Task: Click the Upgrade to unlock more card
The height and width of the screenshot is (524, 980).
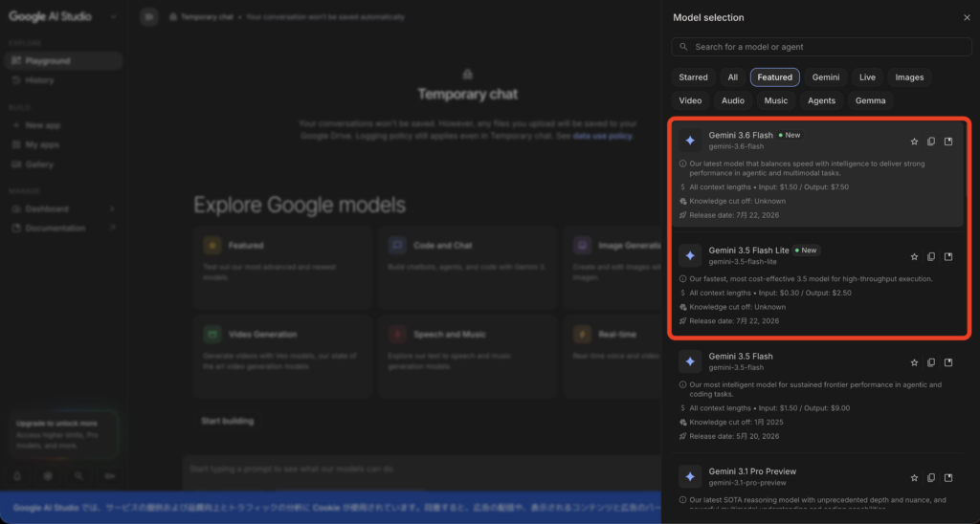Action: (63, 435)
